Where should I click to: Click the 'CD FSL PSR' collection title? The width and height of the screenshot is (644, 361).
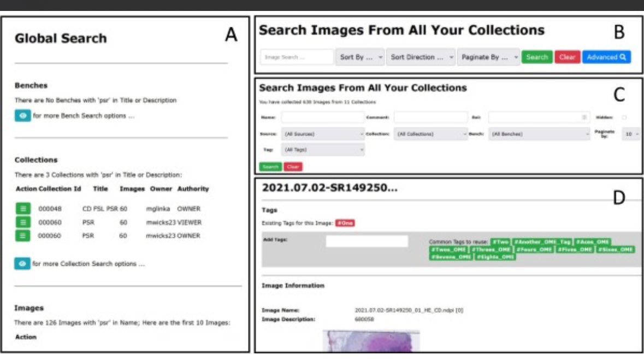(x=100, y=209)
